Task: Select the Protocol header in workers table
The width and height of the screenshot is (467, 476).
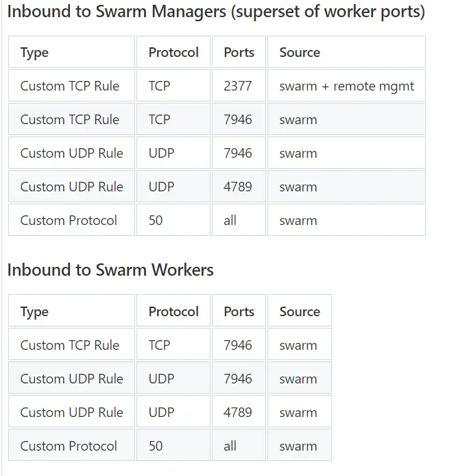Action: click(x=173, y=311)
